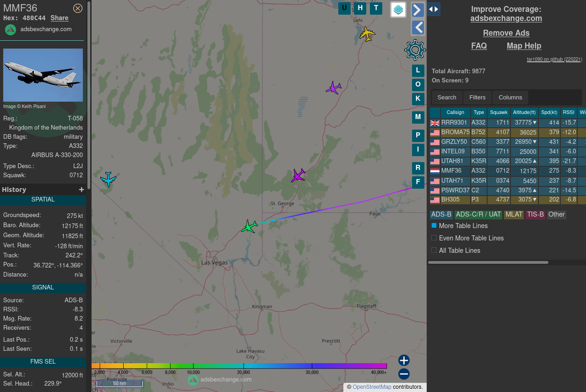Toggle the M map option button

tap(418, 117)
